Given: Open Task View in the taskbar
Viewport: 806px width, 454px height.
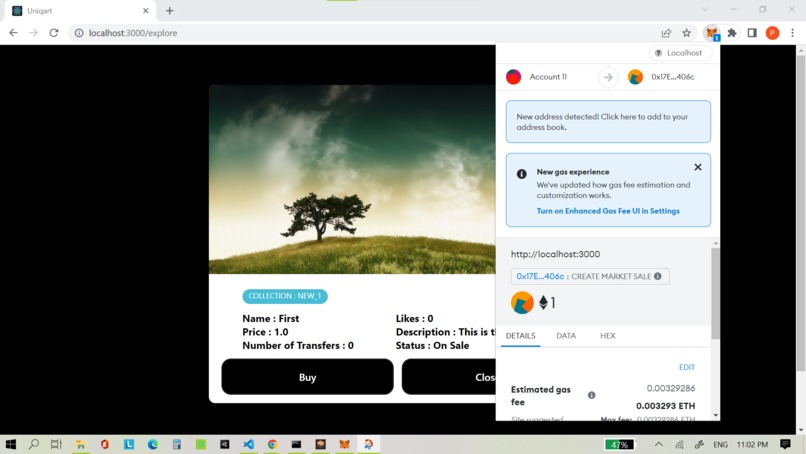Looking at the screenshot, I should click(x=56, y=444).
